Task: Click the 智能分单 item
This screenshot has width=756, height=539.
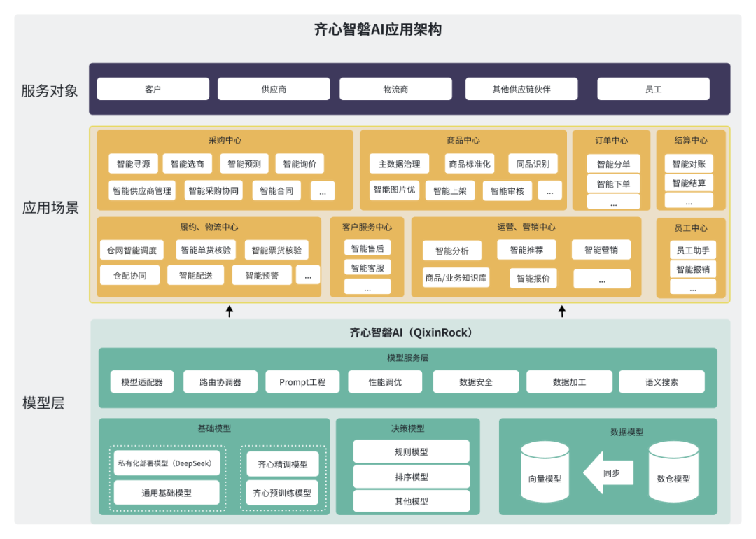Action: pos(613,164)
